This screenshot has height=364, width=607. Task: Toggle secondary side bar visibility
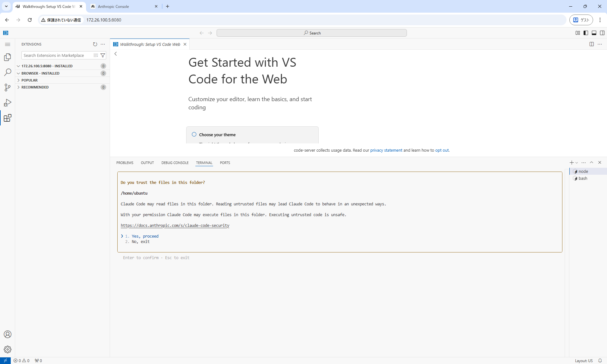(602, 33)
